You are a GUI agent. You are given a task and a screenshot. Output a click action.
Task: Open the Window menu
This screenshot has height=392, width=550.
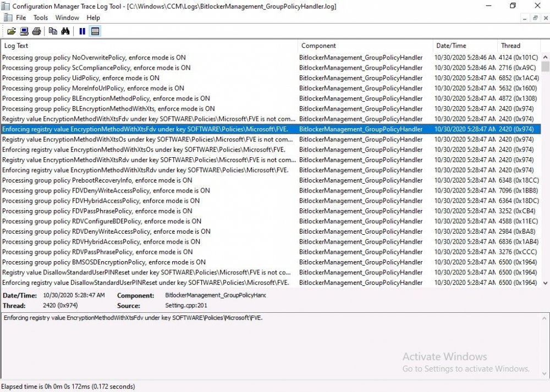[x=67, y=18]
